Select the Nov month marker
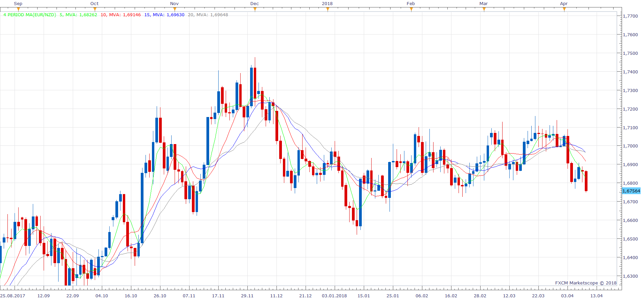Image resolution: width=644 pixels, height=300 pixels. click(174, 4)
